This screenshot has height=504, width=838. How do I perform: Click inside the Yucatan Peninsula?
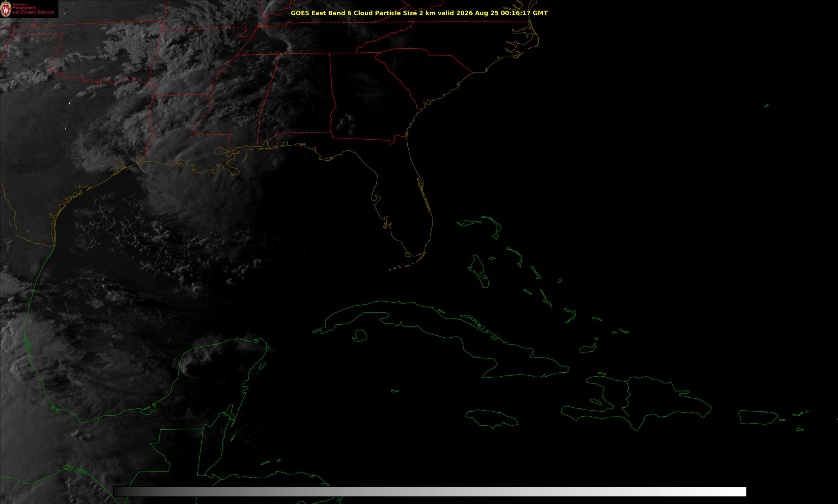(216, 382)
